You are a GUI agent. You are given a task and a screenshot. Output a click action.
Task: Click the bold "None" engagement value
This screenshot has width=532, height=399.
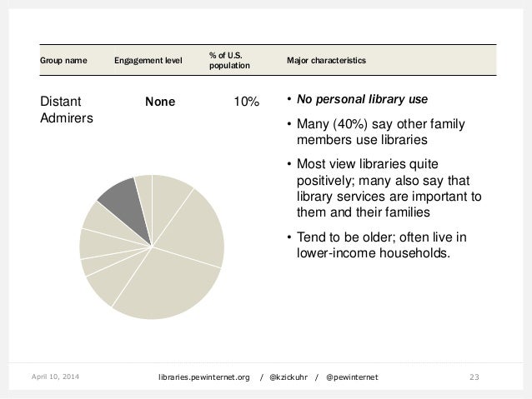coord(159,102)
